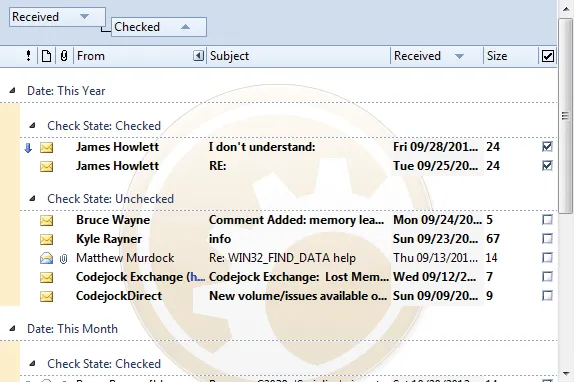The height and width of the screenshot is (382, 574).
Task: Click the 'Mon 09/24/20...' received date
Action: click(437, 220)
